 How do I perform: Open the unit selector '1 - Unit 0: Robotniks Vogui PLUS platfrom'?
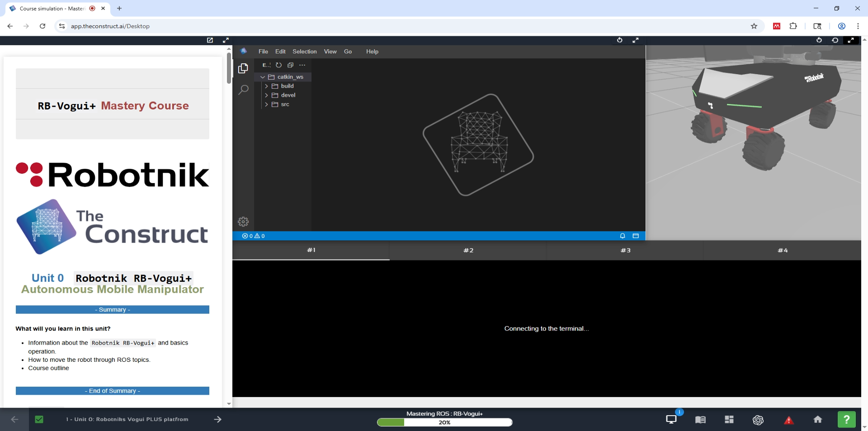[x=127, y=419]
